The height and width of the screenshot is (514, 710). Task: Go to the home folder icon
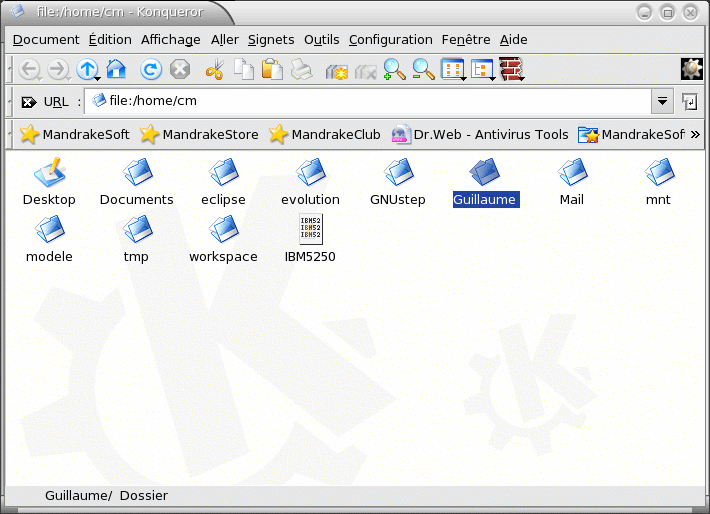tap(116, 69)
